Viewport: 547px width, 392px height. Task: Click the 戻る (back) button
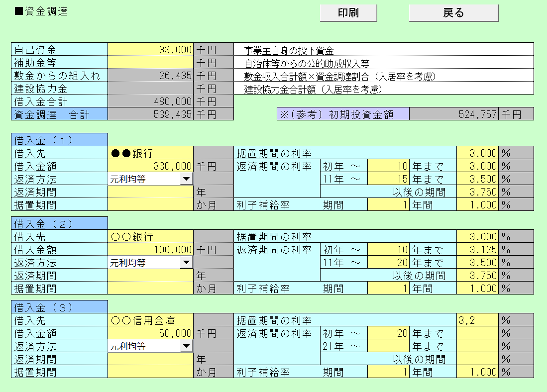453,13
